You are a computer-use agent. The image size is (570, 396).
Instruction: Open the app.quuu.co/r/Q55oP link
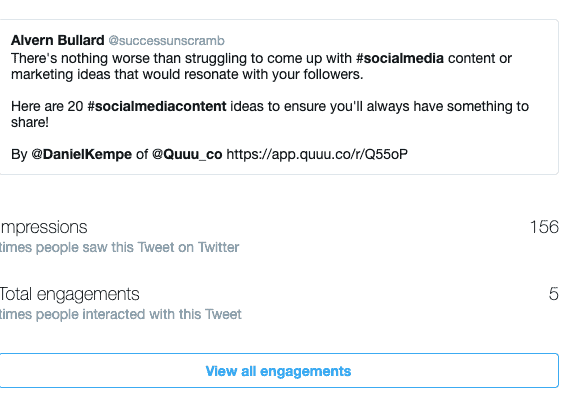(317, 154)
